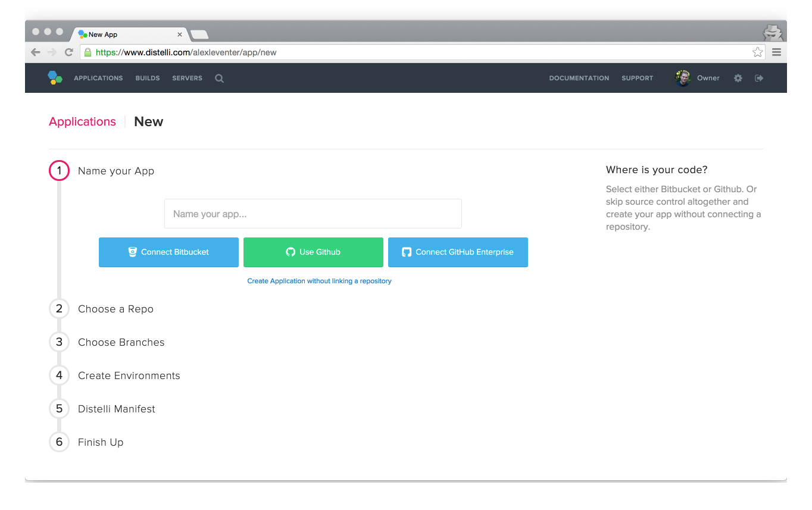Select step 1 circle Name your App
The height and width of the screenshot is (510, 812).
[x=59, y=171]
